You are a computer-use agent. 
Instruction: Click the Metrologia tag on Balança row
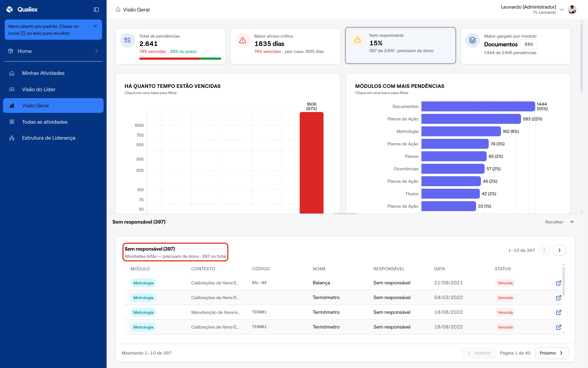(x=143, y=283)
